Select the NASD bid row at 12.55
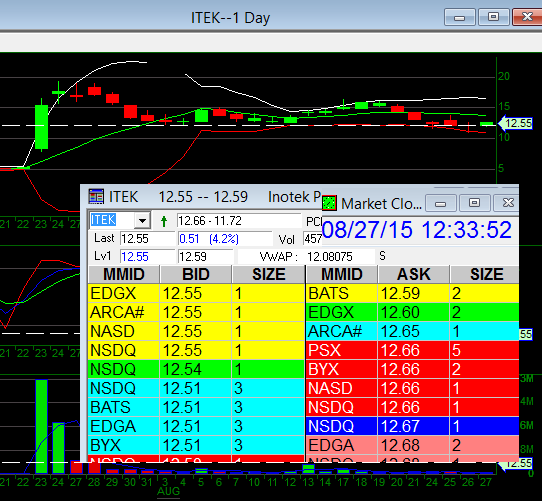Image resolution: width=542 pixels, height=501 pixels. (x=196, y=331)
